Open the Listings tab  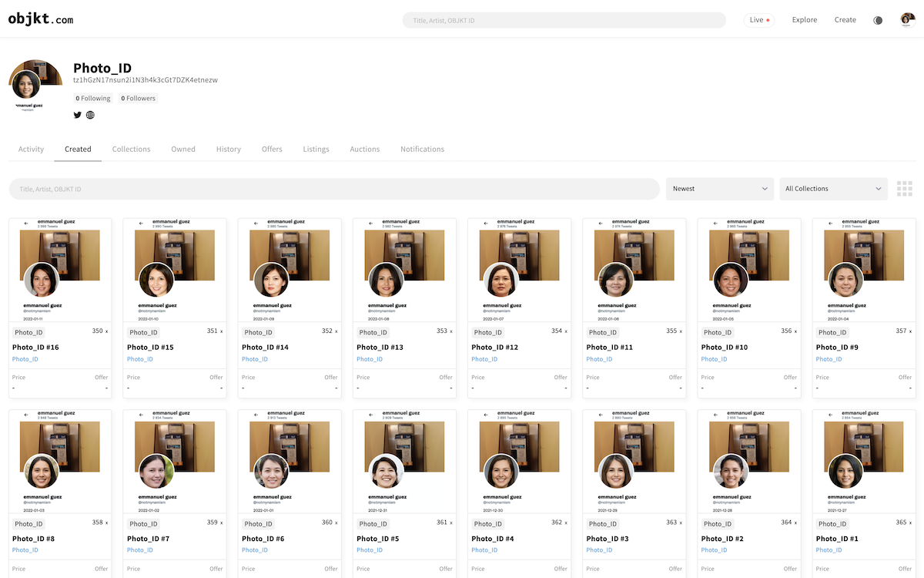(x=316, y=150)
